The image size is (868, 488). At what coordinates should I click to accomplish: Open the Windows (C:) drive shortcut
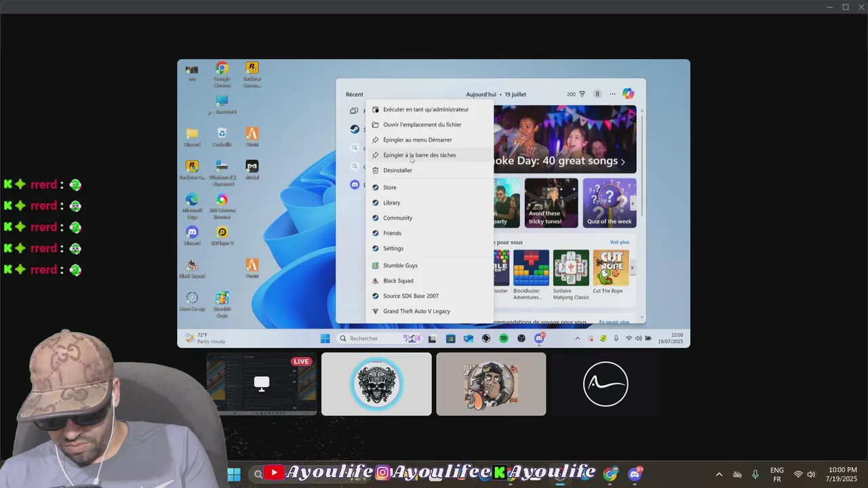[x=222, y=173]
